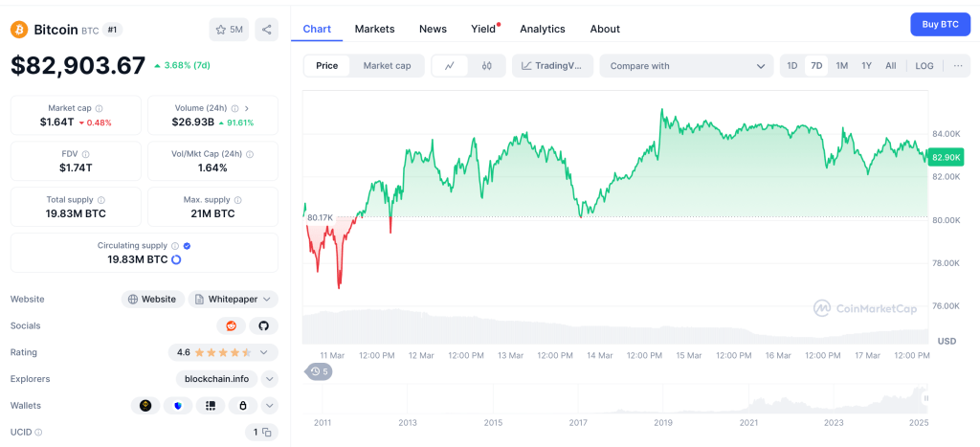Select the line chart view icon
This screenshot has width=980, height=447.
450,66
